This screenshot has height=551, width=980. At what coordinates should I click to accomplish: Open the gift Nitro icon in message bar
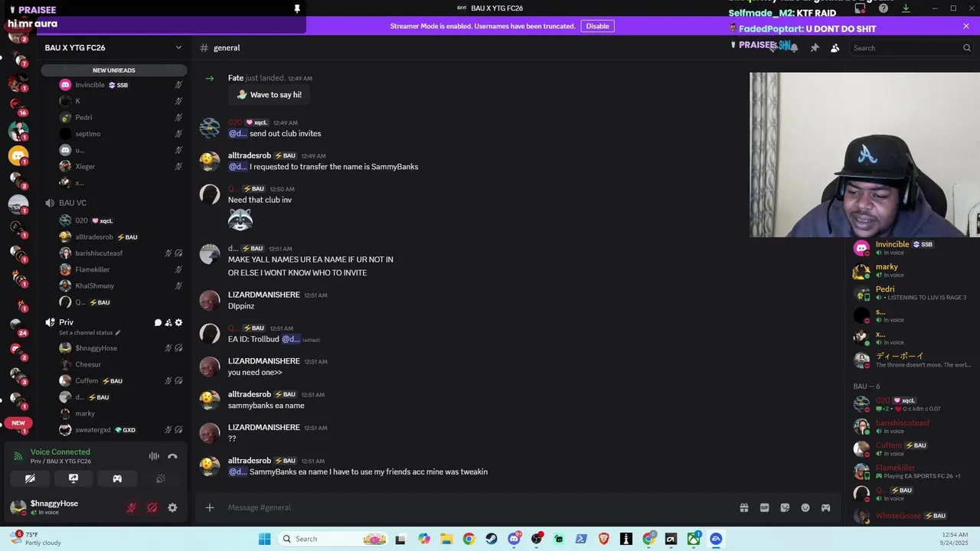[x=743, y=507]
